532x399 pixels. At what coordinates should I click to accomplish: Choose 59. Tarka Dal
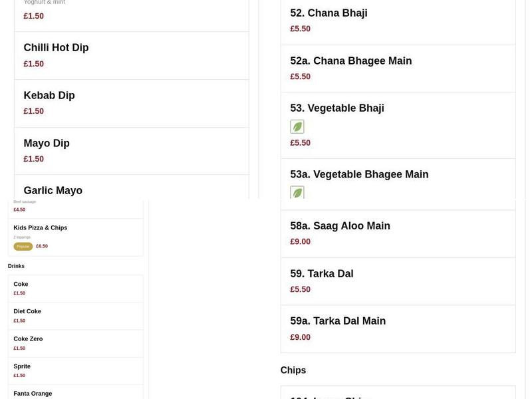tap(322, 273)
